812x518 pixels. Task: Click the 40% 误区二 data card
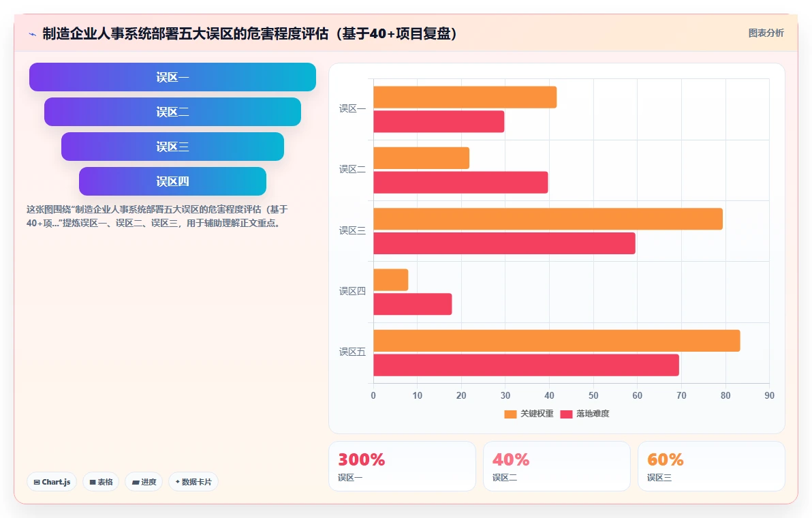pyautogui.click(x=557, y=466)
